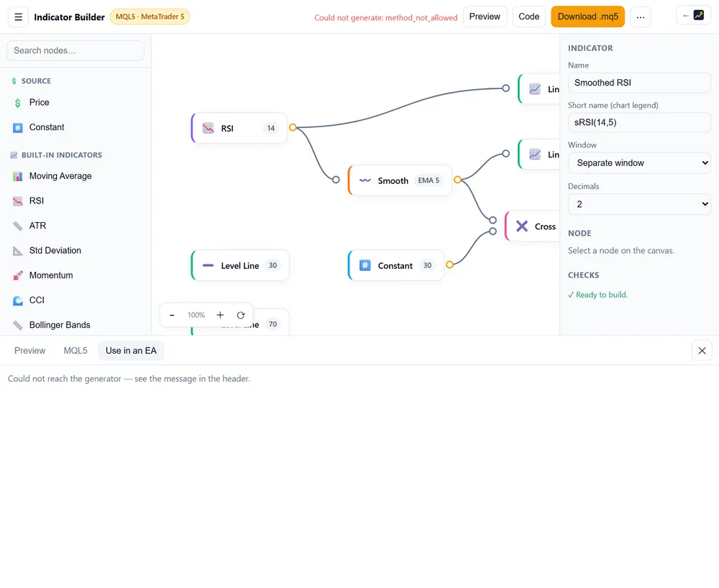Click the Download .mq5 button
The height and width of the screenshot is (588, 719).
point(588,17)
